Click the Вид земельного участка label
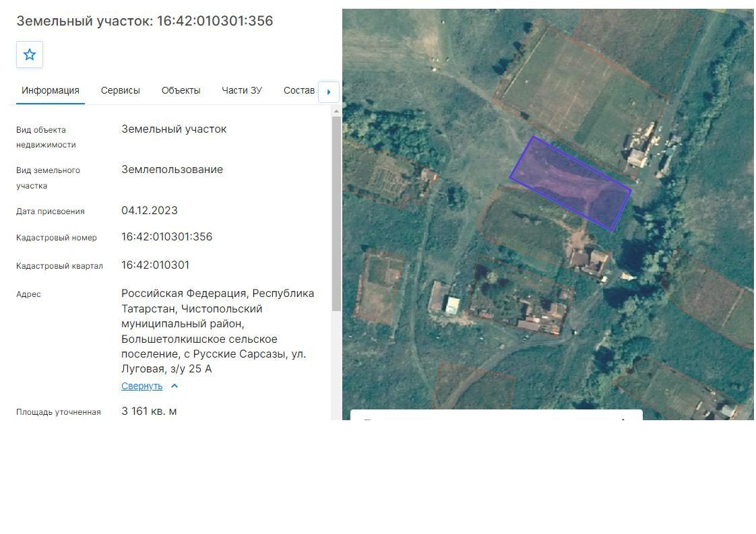Screen dimensions: 756x534 [x=49, y=178]
